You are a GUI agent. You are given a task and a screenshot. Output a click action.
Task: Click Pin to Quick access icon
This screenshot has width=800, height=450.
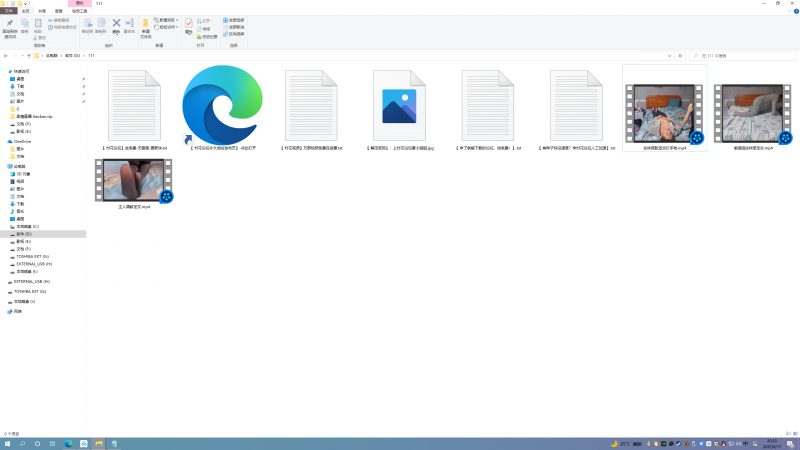point(10,25)
